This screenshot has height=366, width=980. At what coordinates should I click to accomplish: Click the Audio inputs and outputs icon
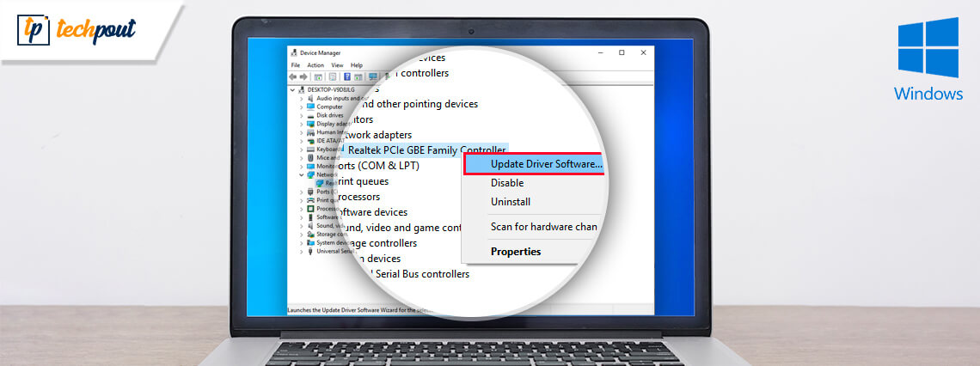click(311, 98)
